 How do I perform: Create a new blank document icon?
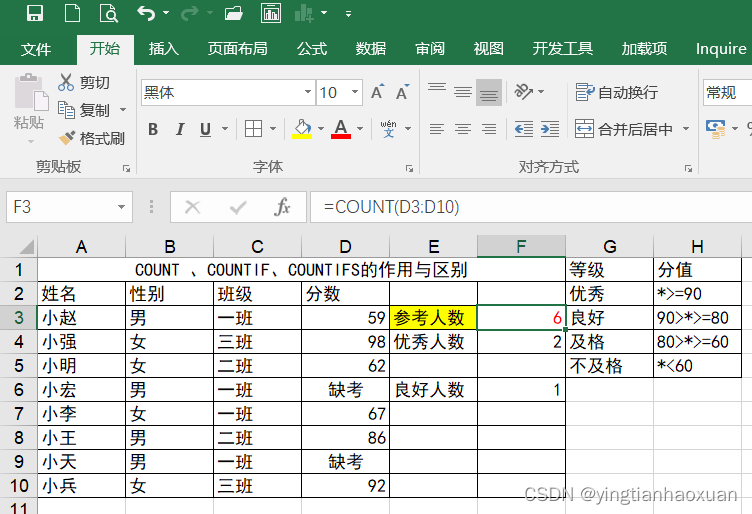(72, 13)
